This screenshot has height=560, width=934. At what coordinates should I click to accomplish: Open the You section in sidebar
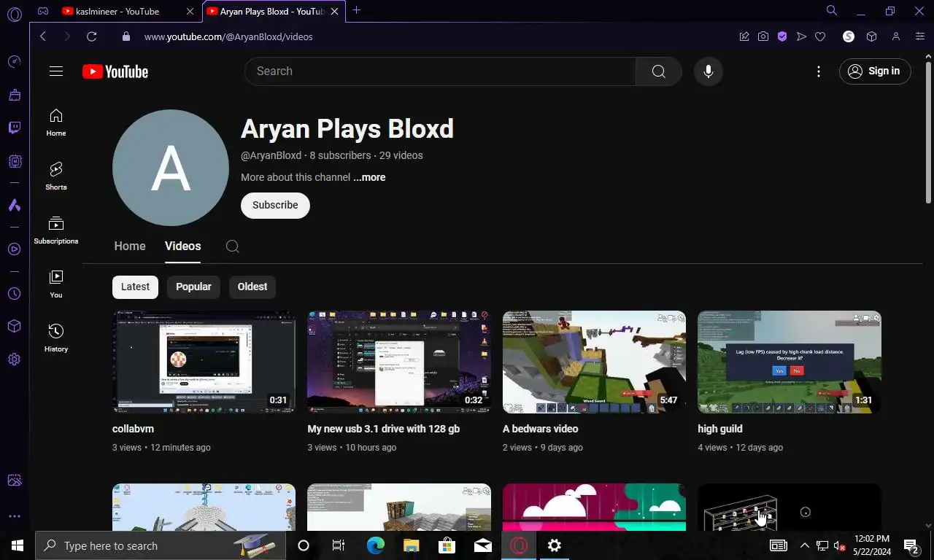(56, 284)
